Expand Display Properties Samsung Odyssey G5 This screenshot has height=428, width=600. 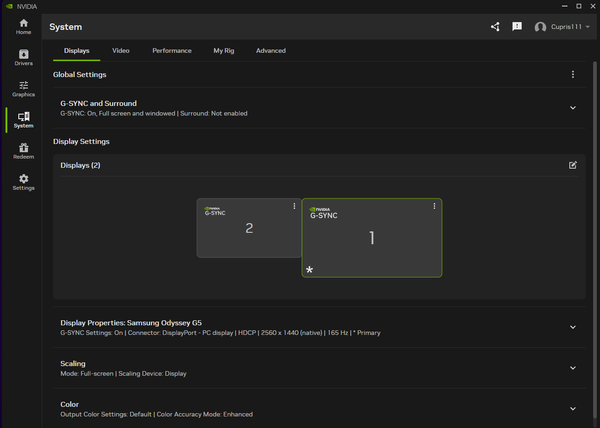[573, 327]
